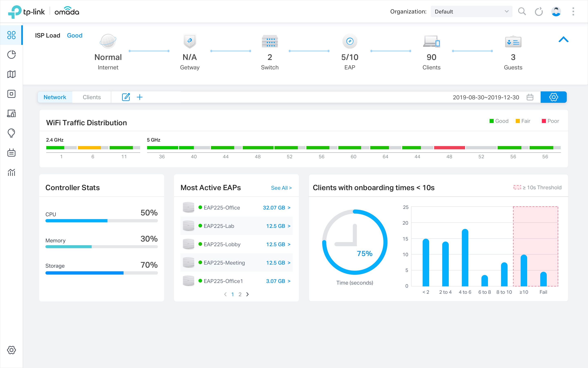
Task: Open the Organization Default dropdown
Action: 471,11
